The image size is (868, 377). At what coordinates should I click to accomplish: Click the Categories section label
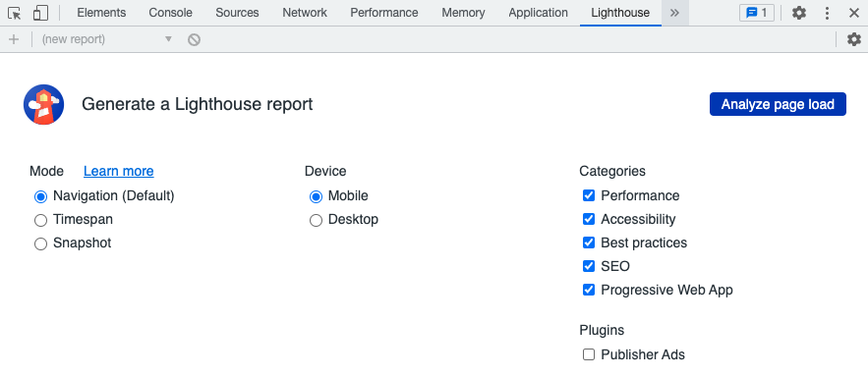coord(612,172)
